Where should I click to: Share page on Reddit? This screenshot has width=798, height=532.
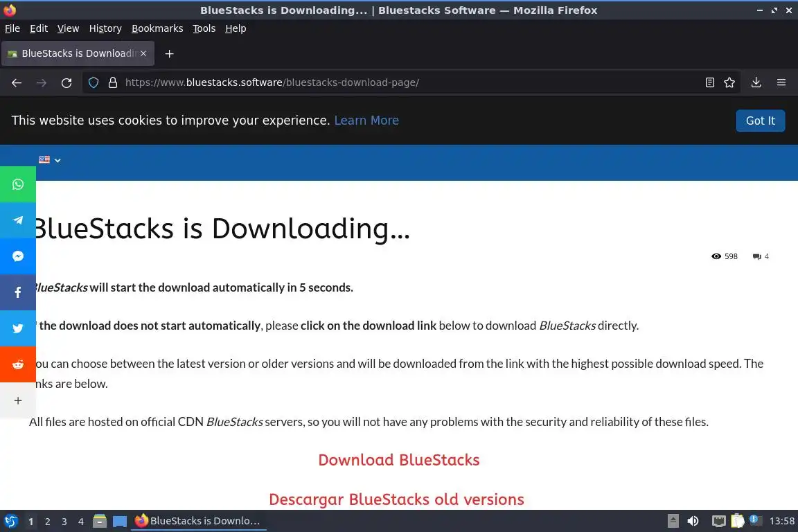coord(18,364)
